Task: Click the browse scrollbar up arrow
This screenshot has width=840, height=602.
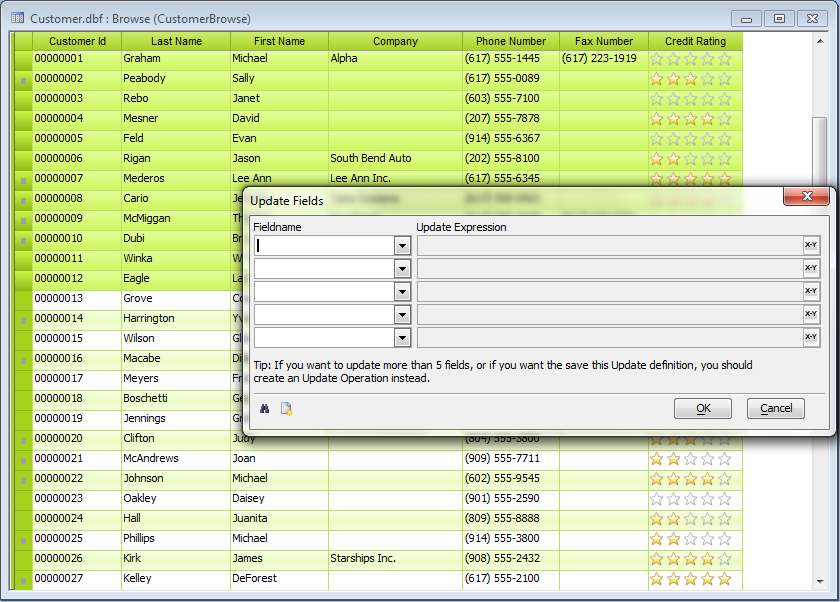Action: pyautogui.click(x=820, y=41)
